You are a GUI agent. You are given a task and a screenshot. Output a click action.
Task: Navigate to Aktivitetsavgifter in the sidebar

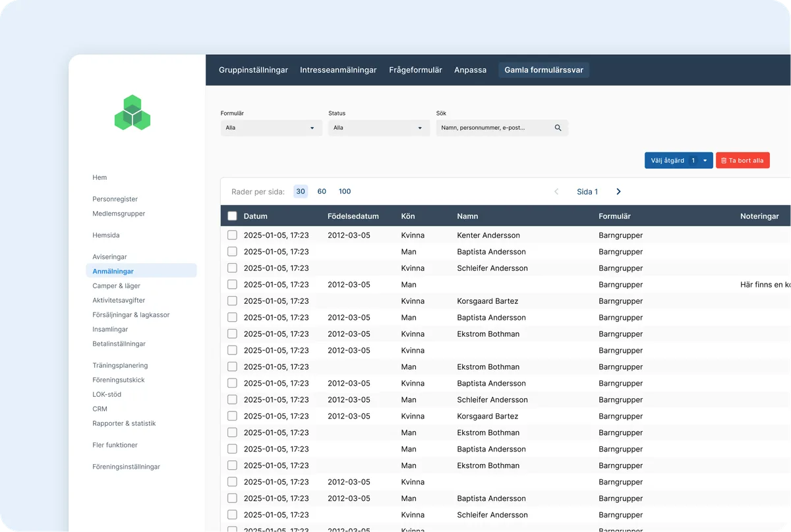(119, 301)
